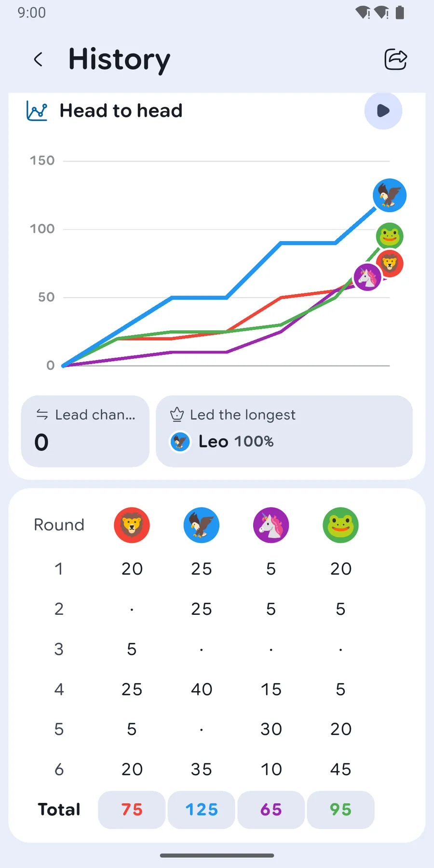Play the Head to head chart animation
434x868 pixels.
coord(383,111)
